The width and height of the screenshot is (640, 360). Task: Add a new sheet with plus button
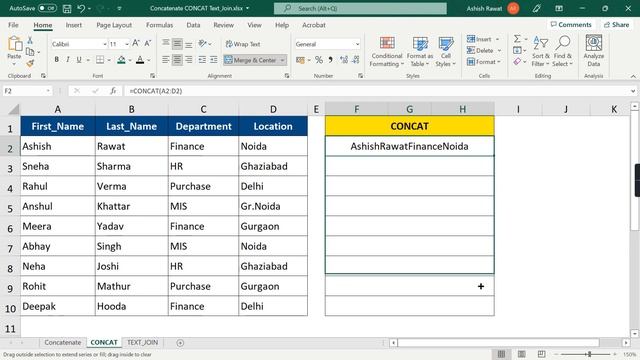tap(180, 343)
